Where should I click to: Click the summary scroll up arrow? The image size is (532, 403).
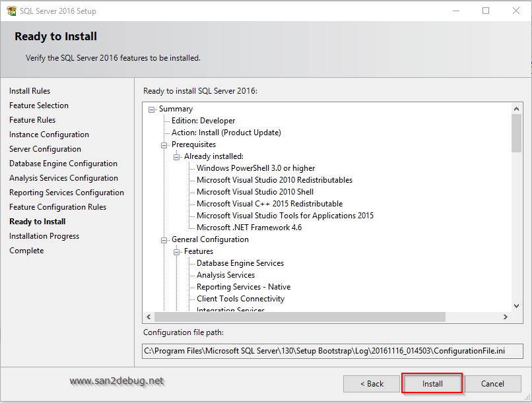[516, 109]
